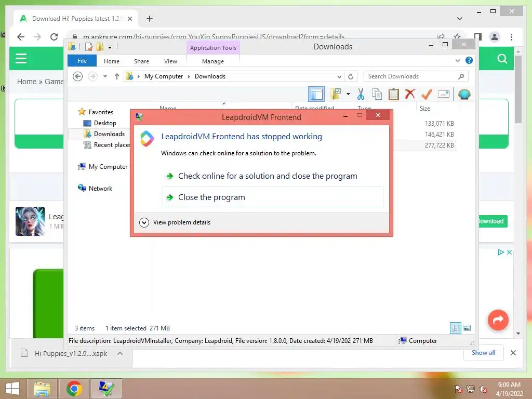Open the Customize Quick Access Toolbar dropdown
Screen dimensions: 532x399
110,47
